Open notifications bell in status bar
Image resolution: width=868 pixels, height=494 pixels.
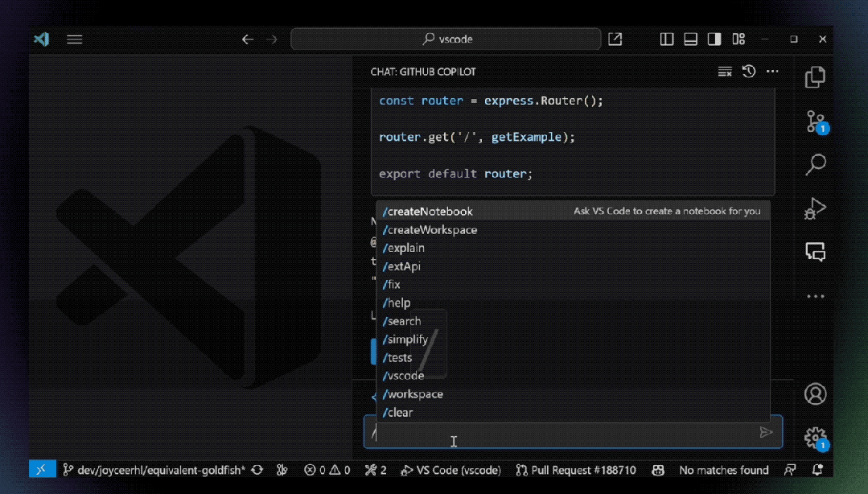tap(817, 470)
